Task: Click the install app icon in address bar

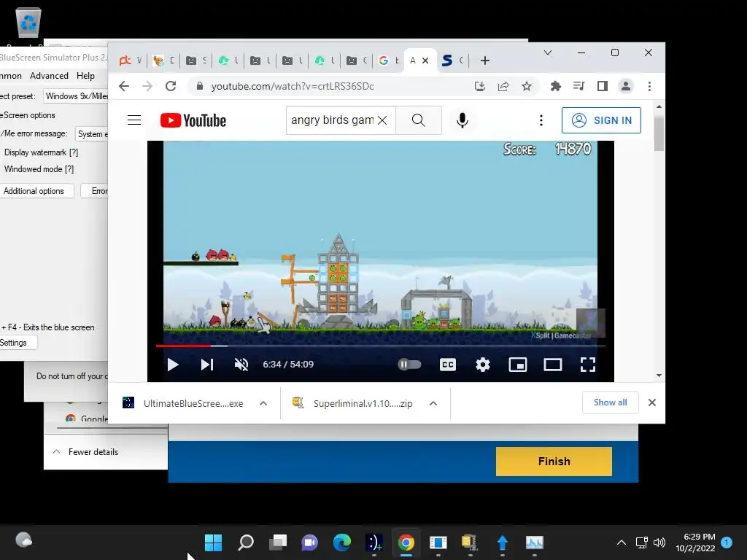Action: [480, 86]
